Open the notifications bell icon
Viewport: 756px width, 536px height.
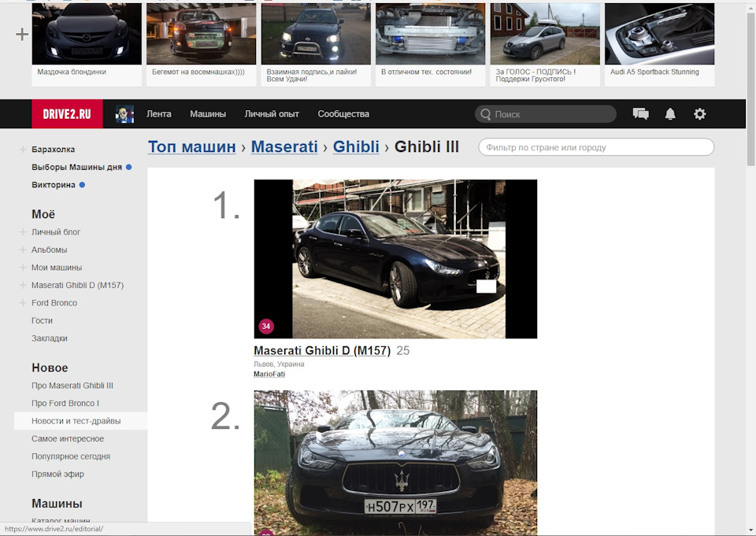[670, 114]
